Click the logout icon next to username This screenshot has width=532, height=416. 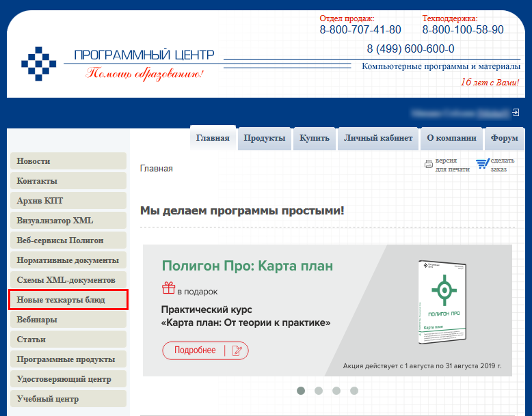tap(516, 112)
